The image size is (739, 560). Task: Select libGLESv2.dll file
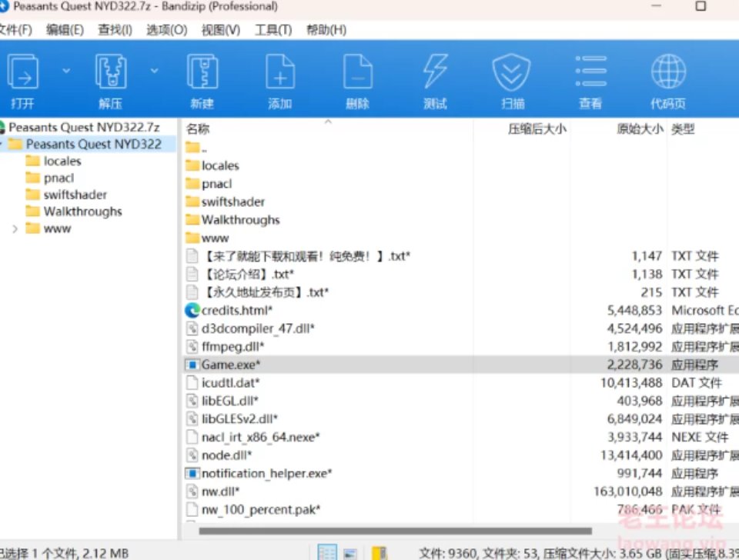click(239, 418)
